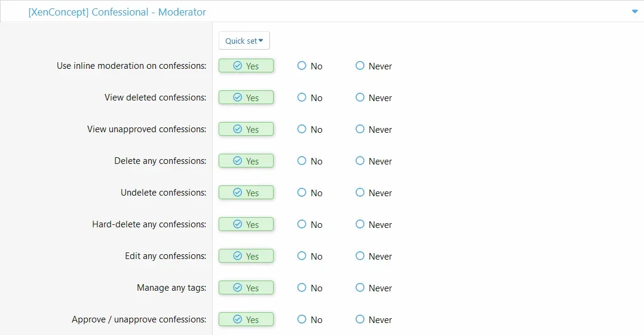Screen dimensions: 644x335
Task: Select Yes for Undelete confessions
Action: [246, 193]
